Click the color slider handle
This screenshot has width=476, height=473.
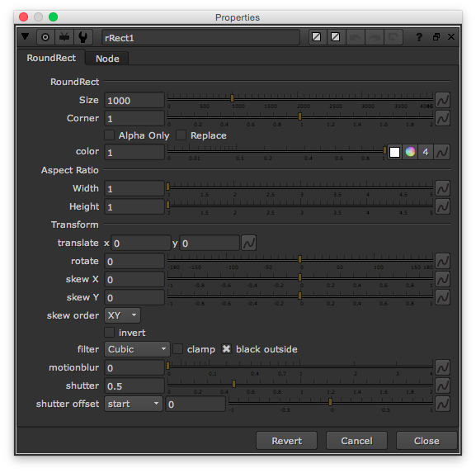pyautogui.click(x=384, y=150)
